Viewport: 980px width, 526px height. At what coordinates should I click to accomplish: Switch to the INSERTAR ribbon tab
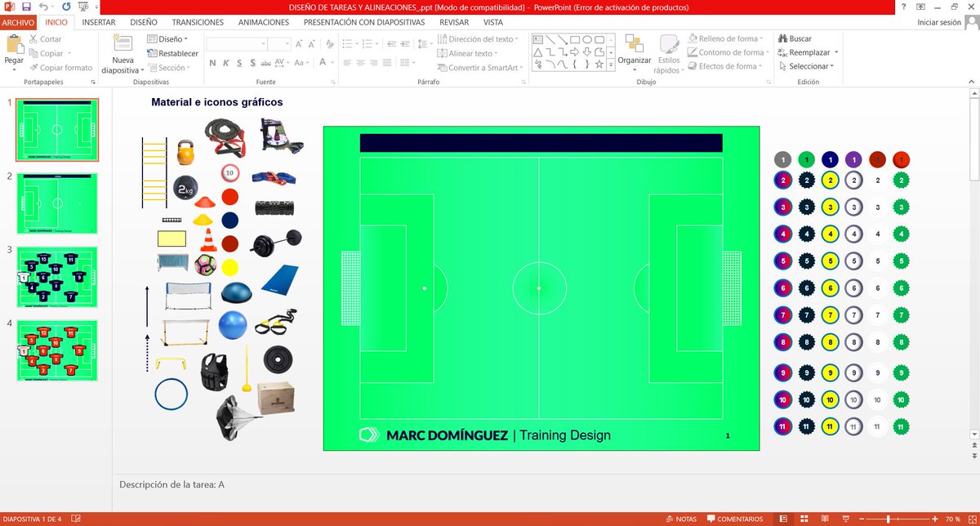98,23
